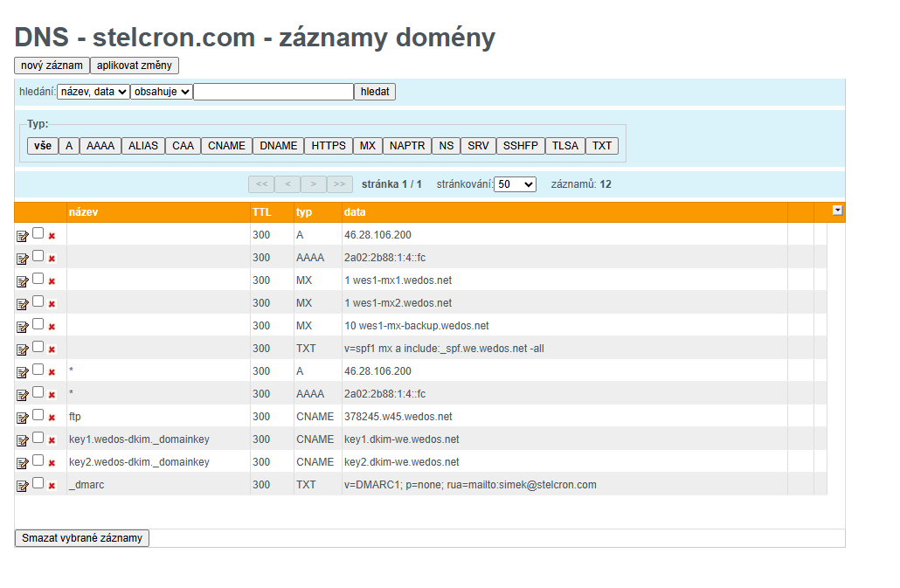
Task: Edit the root A record 46.28.106.200
Action: (x=23, y=235)
